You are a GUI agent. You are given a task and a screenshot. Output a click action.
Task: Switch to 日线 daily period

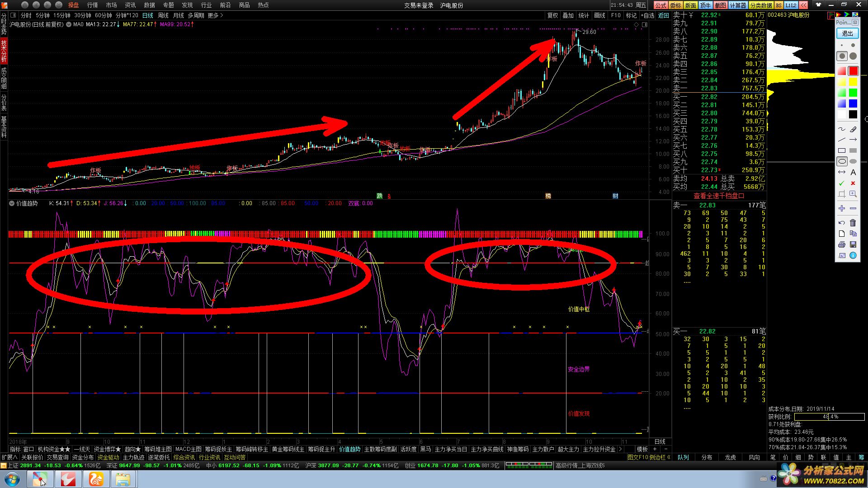pyautogui.click(x=148, y=15)
